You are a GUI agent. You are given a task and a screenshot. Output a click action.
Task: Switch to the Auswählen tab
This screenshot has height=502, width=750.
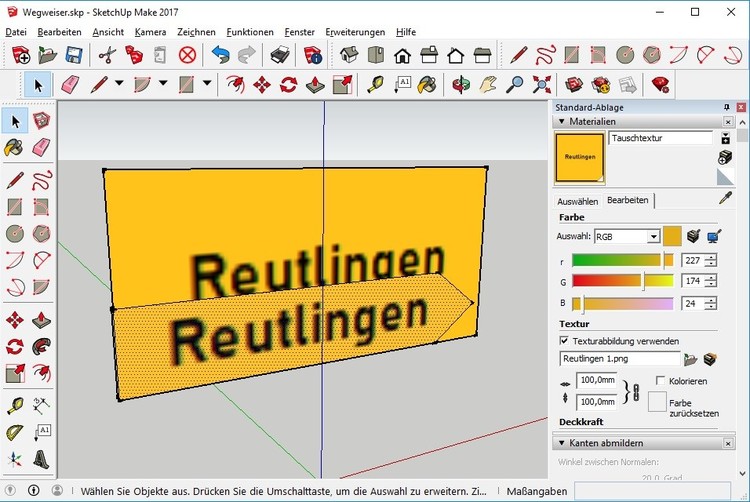[x=577, y=201]
